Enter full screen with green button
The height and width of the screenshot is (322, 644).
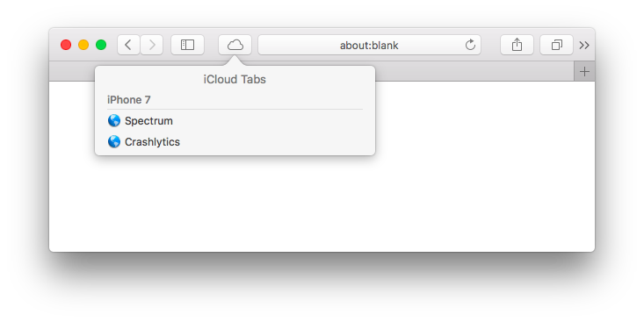tap(101, 45)
